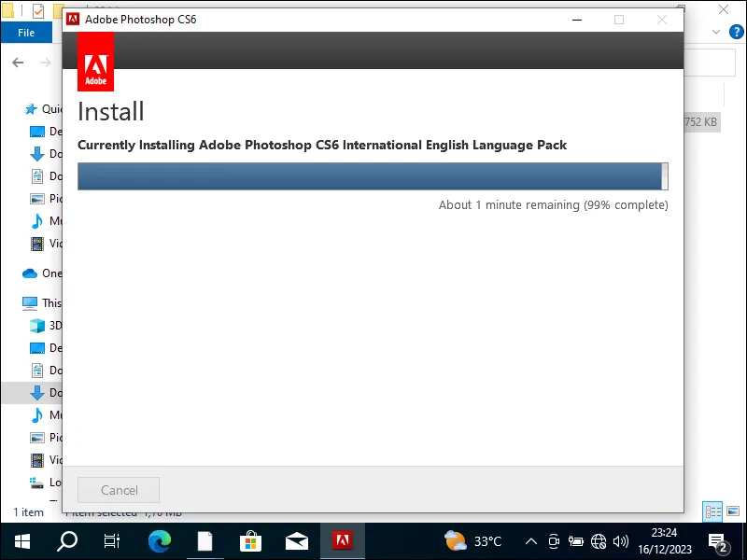
Task: Open the Microsoft Store
Action: point(251,540)
